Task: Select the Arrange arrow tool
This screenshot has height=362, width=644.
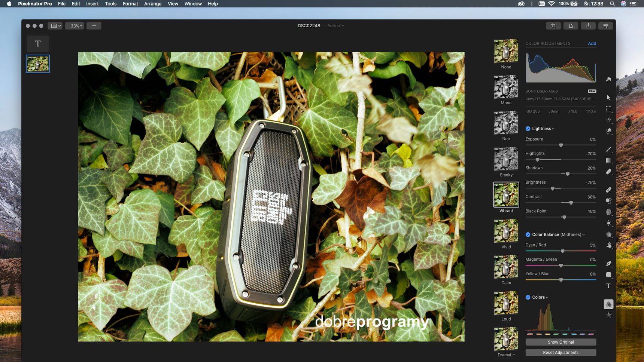Action: pyautogui.click(x=609, y=98)
